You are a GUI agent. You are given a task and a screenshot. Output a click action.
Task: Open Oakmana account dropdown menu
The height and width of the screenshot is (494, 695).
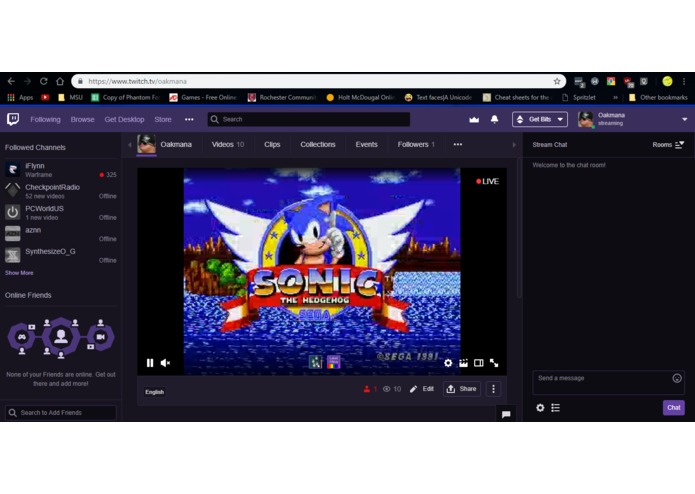pyautogui.click(x=684, y=119)
